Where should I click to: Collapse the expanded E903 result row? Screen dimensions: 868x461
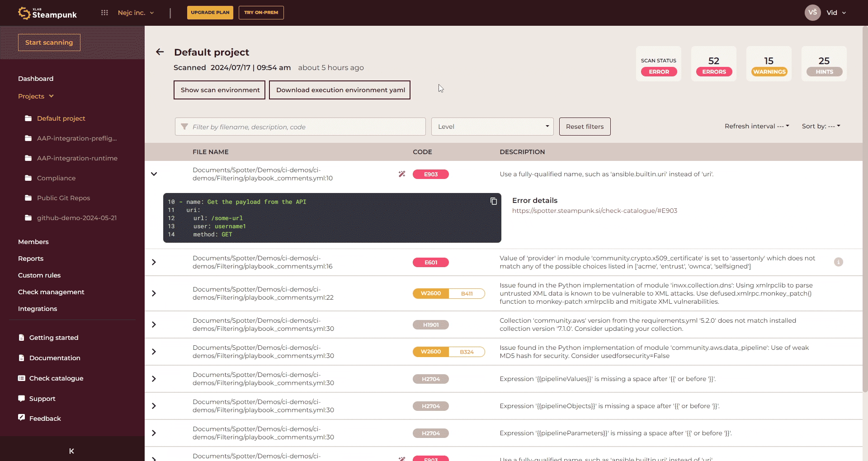(x=154, y=174)
